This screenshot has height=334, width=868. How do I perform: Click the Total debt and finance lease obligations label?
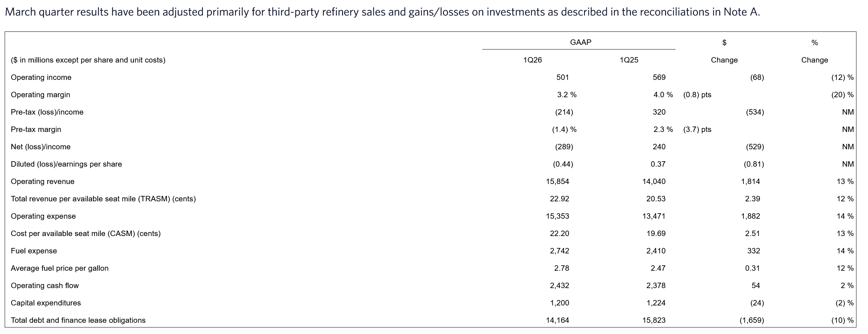(78, 320)
